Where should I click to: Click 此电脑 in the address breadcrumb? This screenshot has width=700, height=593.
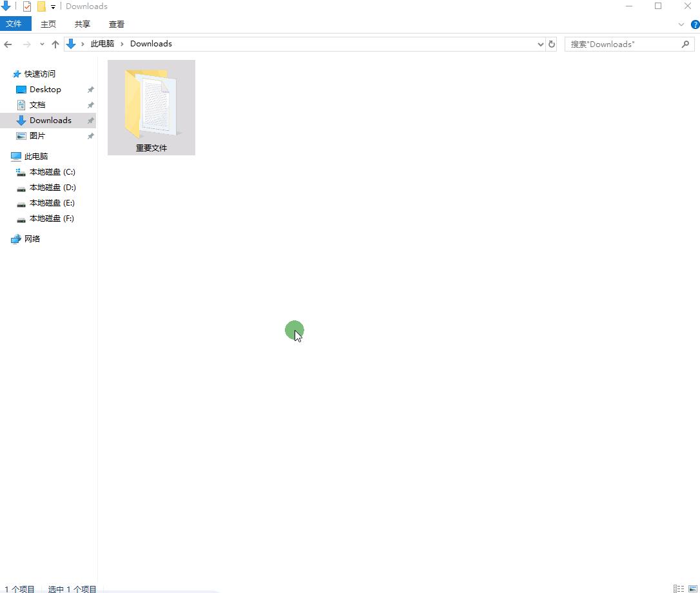(102, 44)
